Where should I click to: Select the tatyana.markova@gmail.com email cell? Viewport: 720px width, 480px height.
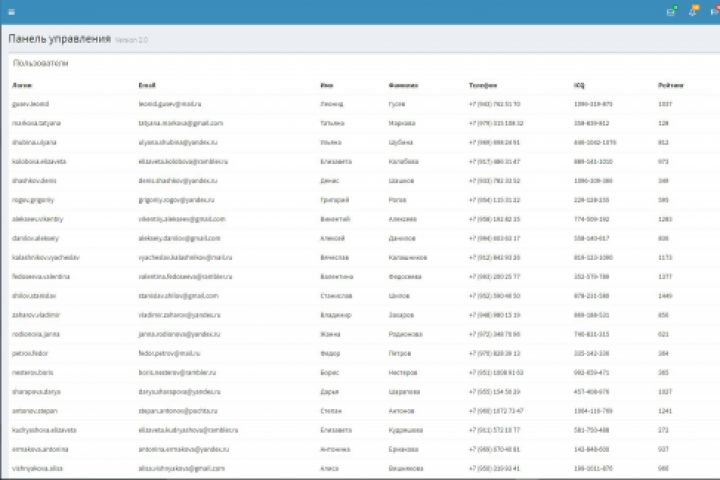click(181, 124)
